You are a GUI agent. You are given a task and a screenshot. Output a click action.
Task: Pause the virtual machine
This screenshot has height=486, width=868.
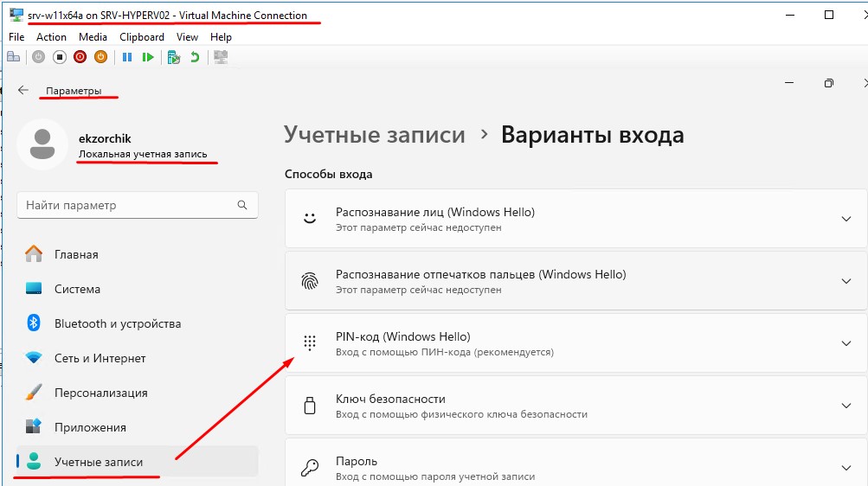[127, 57]
